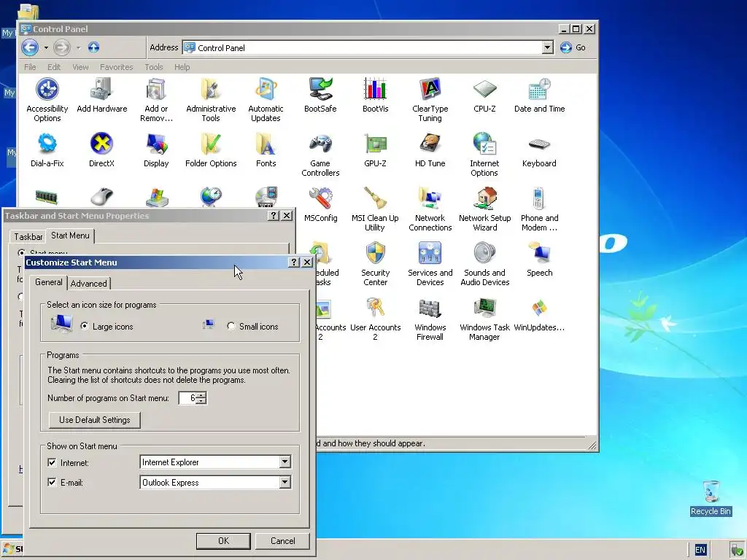Open Windows Task Manager icon

point(484,319)
